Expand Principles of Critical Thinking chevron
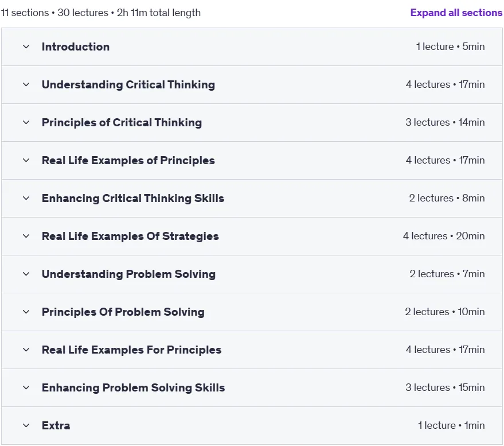Image resolution: width=504 pixels, height=446 pixels. click(x=26, y=123)
